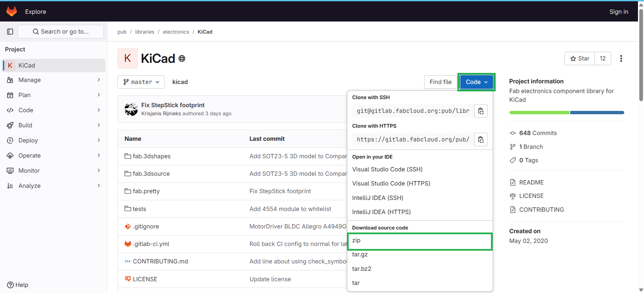
Task: Click the fab.pretty folder icon
Action: coord(128,191)
